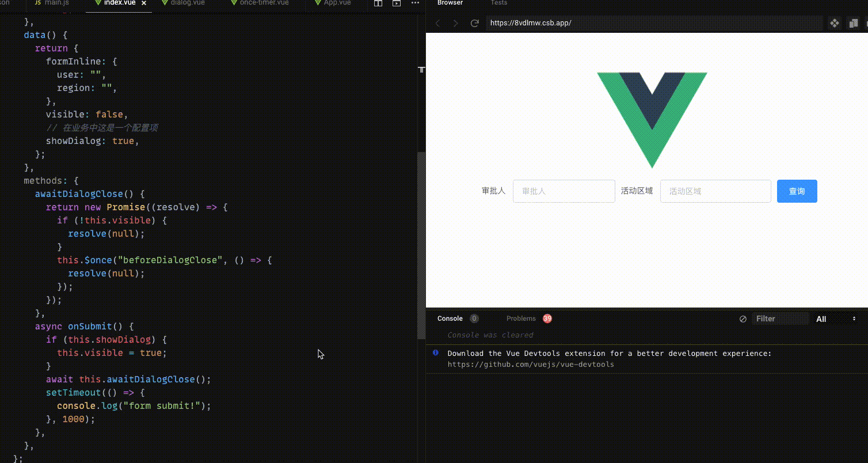Click the code editor vertical scrollbar thumb
The image size is (868, 463).
click(x=421, y=245)
